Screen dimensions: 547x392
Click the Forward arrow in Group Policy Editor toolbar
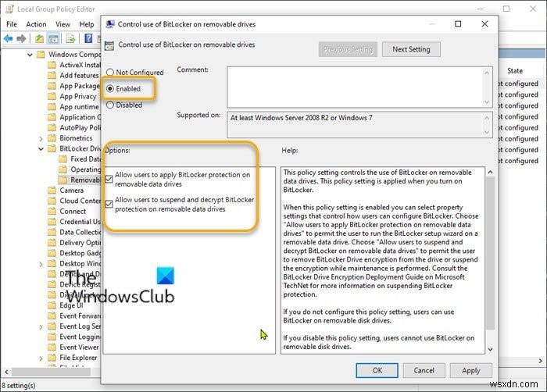tap(21, 39)
